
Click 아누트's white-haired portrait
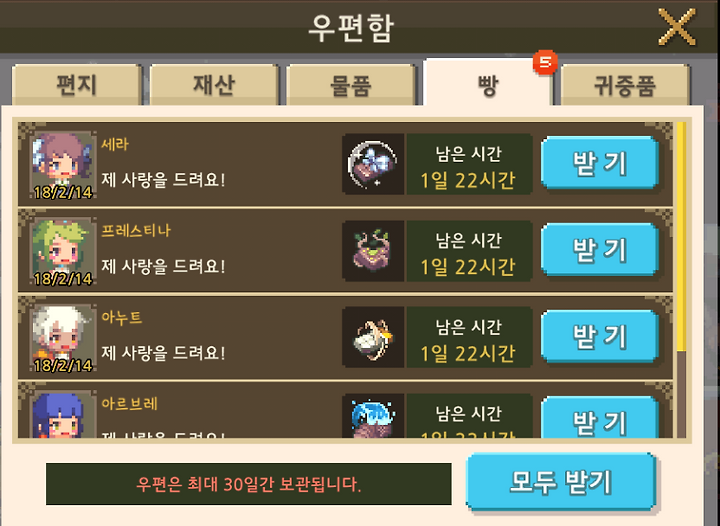(62, 339)
